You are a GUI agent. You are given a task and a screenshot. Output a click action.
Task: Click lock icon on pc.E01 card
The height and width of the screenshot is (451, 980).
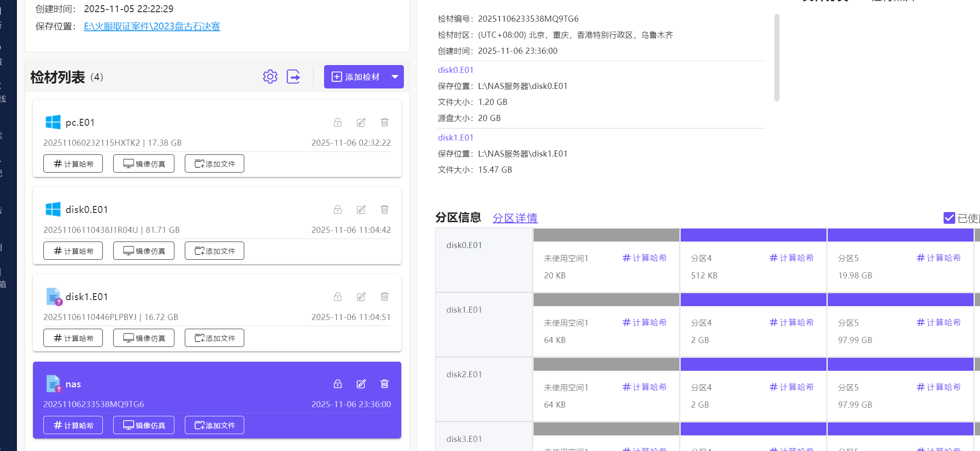pos(338,122)
